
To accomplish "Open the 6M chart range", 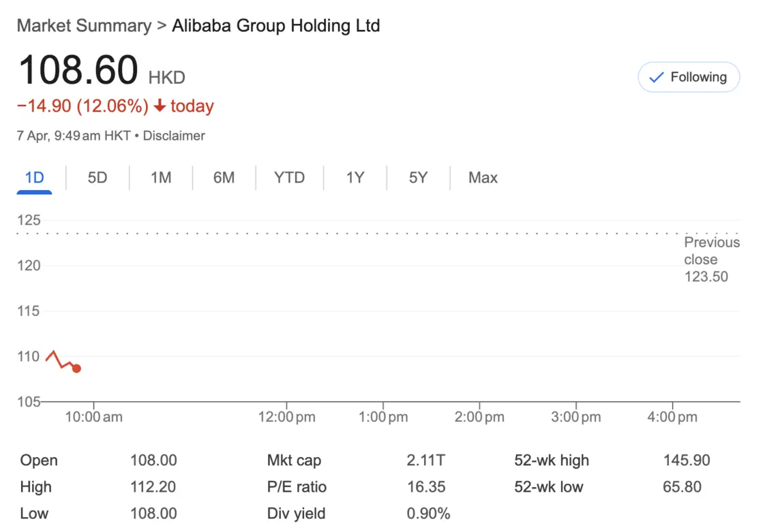I will pyautogui.click(x=224, y=178).
